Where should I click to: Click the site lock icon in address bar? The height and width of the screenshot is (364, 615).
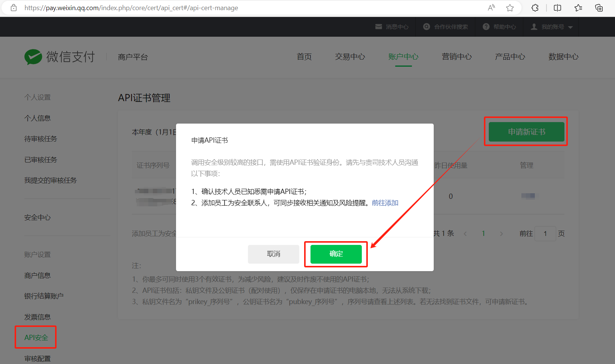tap(14, 8)
